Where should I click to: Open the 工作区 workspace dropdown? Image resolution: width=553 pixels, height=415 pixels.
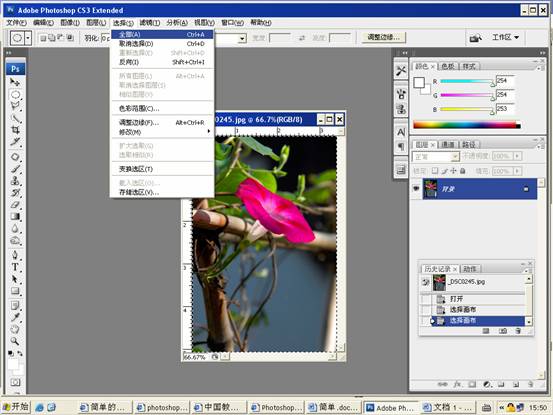pyautogui.click(x=505, y=37)
